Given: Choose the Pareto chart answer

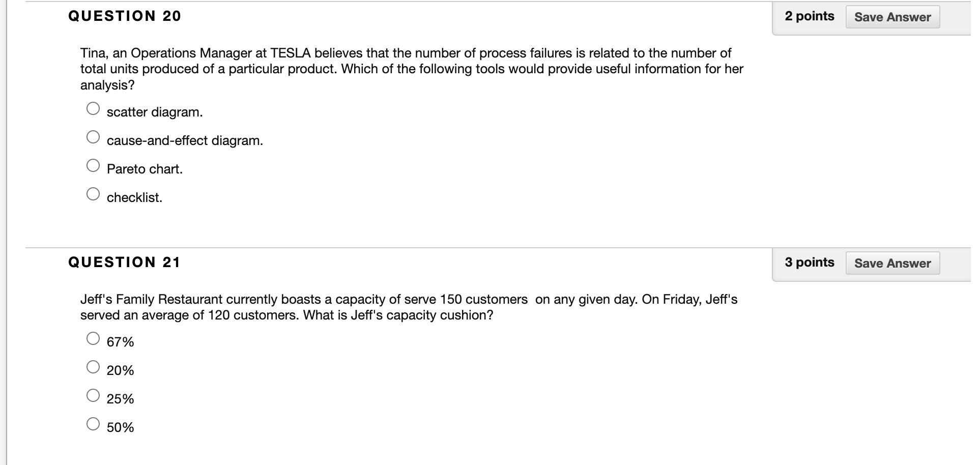Looking at the screenshot, I should [x=93, y=165].
